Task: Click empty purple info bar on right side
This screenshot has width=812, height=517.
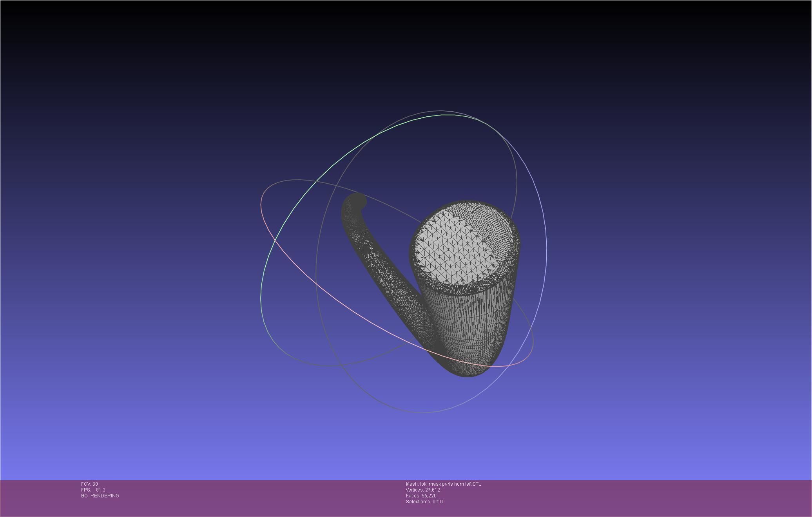Action: pos(666,497)
